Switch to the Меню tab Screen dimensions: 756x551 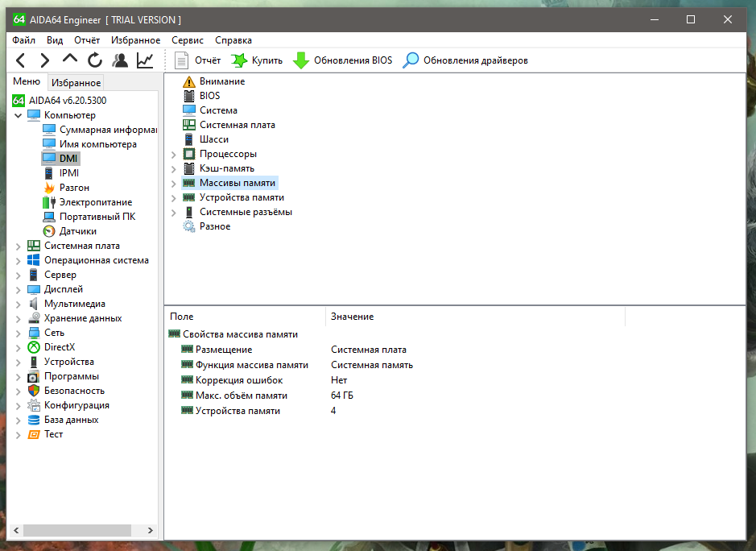(x=27, y=81)
